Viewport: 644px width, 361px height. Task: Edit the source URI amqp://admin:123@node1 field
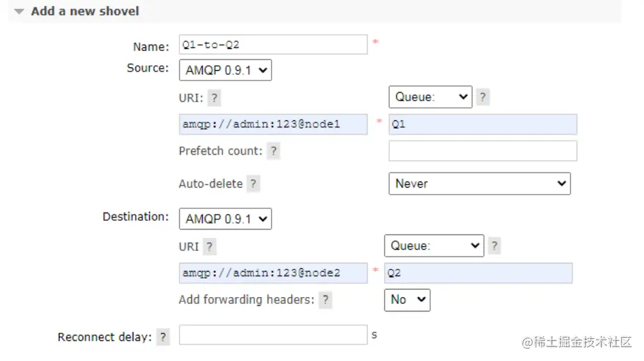[x=273, y=124]
